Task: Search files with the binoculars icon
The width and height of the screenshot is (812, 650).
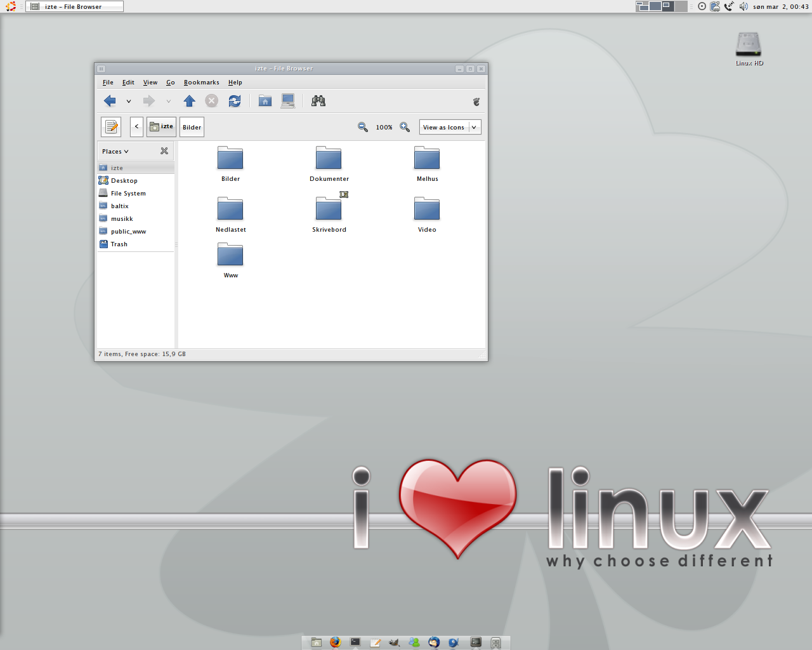Action: point(318,101)
